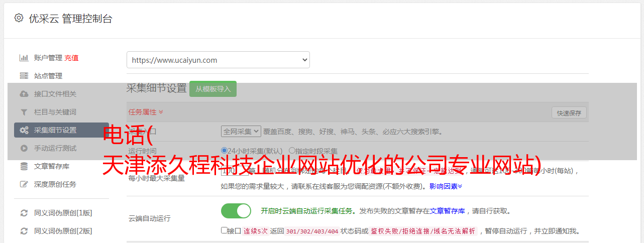Open the 站点管理 menu item
Viewport: 644px width, 243px height.
coord(48,76)
